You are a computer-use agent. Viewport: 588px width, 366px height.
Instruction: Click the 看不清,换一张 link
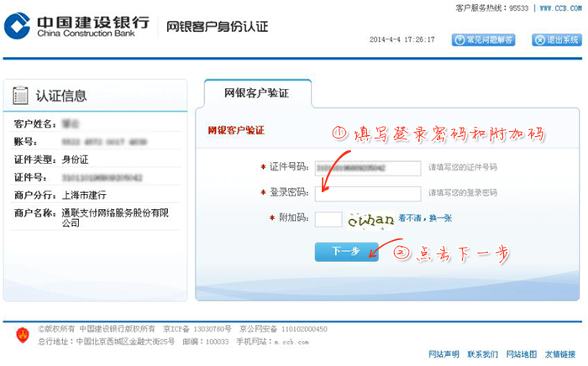(x=425, y=218)
